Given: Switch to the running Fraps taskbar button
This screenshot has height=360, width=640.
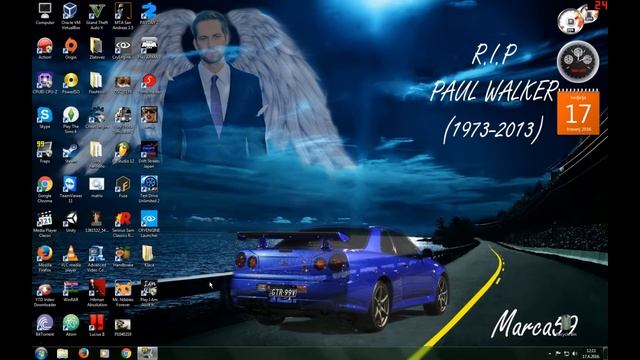Looking at the screenshot, I should (147, 353).
